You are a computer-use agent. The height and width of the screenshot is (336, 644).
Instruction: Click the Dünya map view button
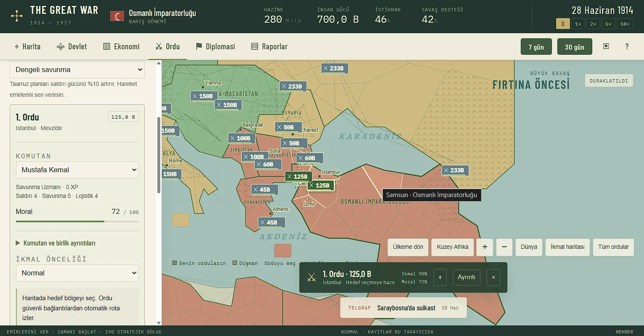pos(529,247)
